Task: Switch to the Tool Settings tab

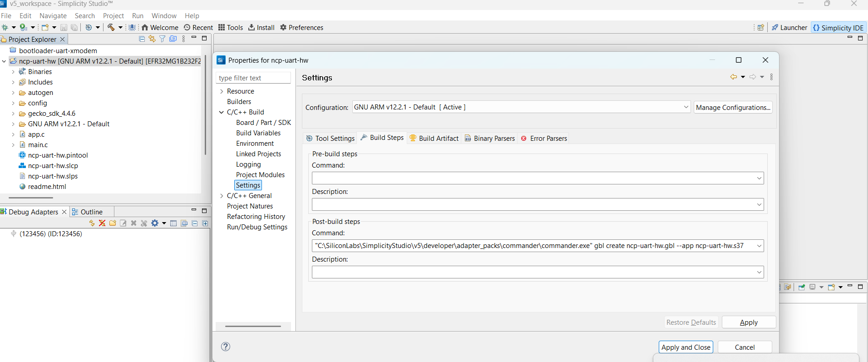Action: pos(330,138)
